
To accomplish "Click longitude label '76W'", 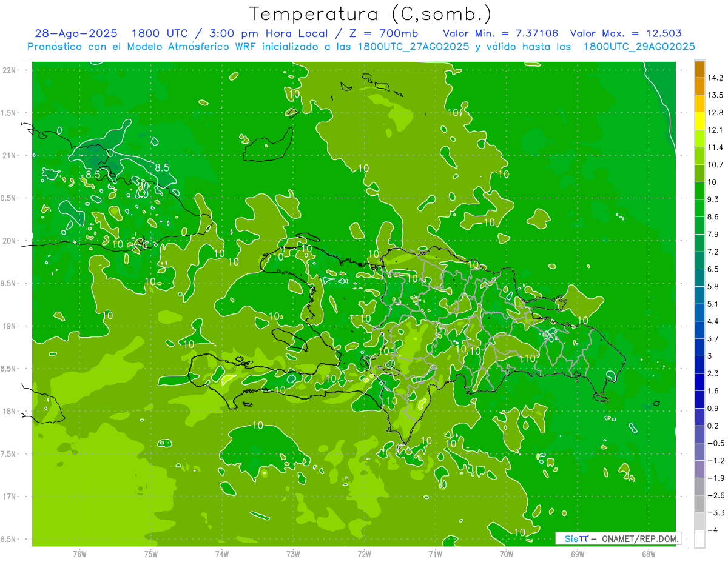I will pos(79,554).
